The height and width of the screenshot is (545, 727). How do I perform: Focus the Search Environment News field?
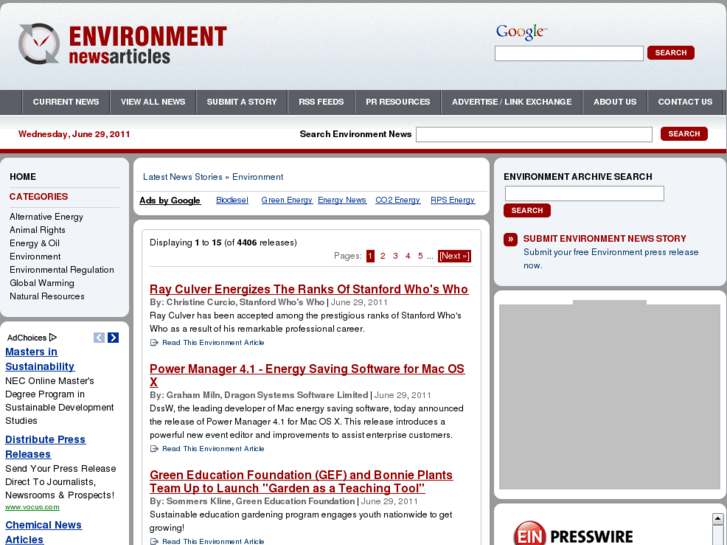pos(534,135)
